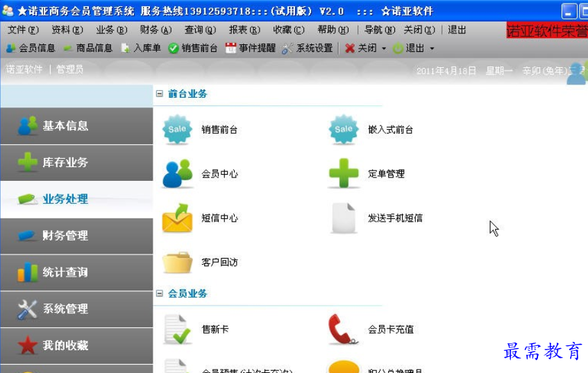The image size is (588, 373).
Task: Click the red X 关闭 toolbar icon
Action: click(349, 48)
